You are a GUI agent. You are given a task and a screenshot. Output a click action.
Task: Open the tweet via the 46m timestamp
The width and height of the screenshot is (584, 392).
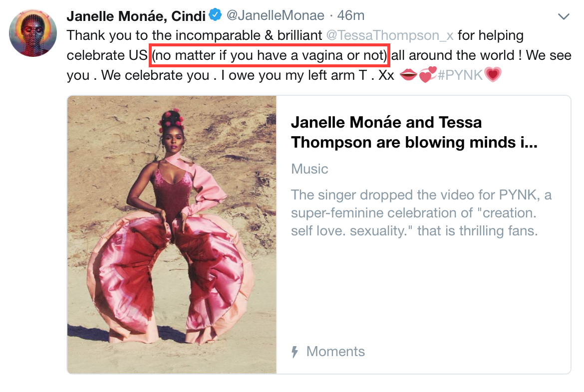(x=351, y=16)
